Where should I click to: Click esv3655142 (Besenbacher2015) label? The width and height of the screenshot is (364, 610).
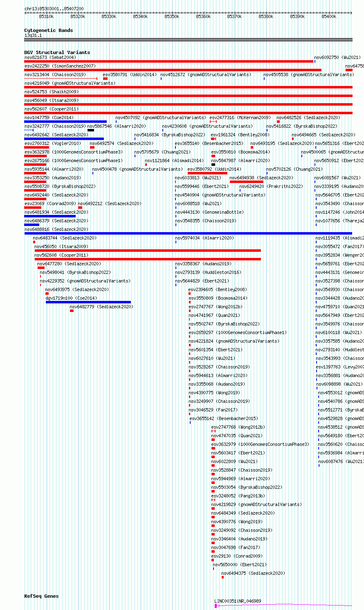point(224,418)
